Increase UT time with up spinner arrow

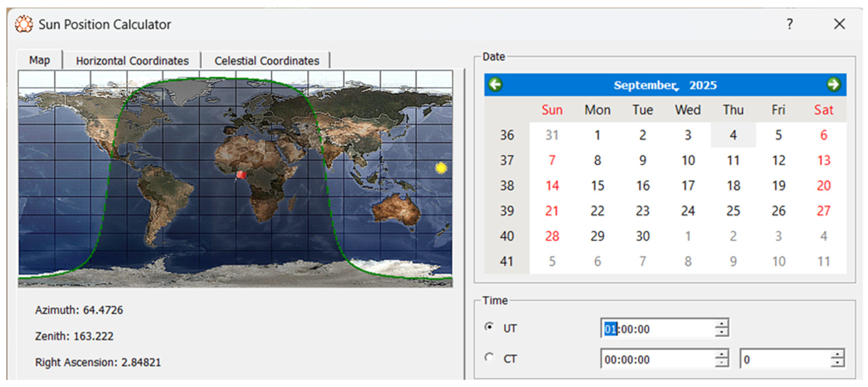(722, 324)
